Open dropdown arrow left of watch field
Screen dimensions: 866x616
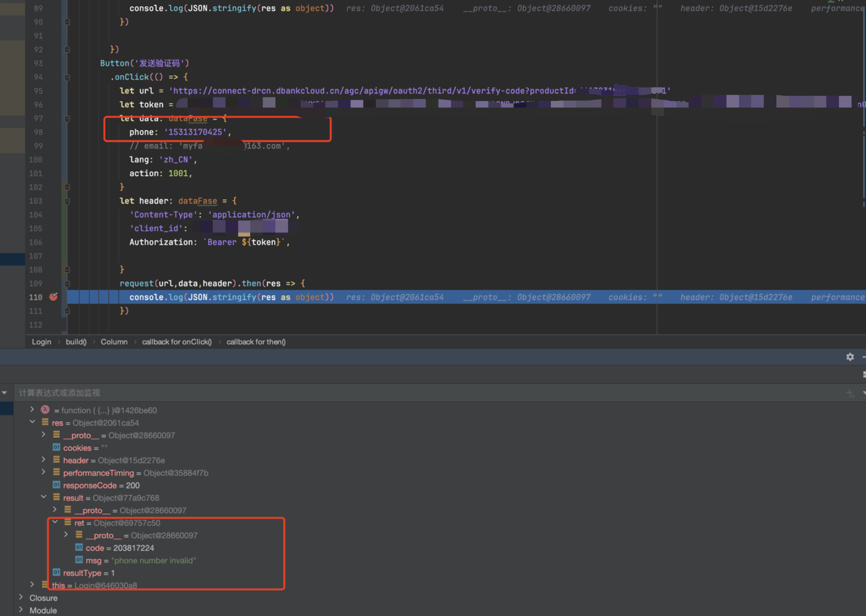click(x=5, y=393)
